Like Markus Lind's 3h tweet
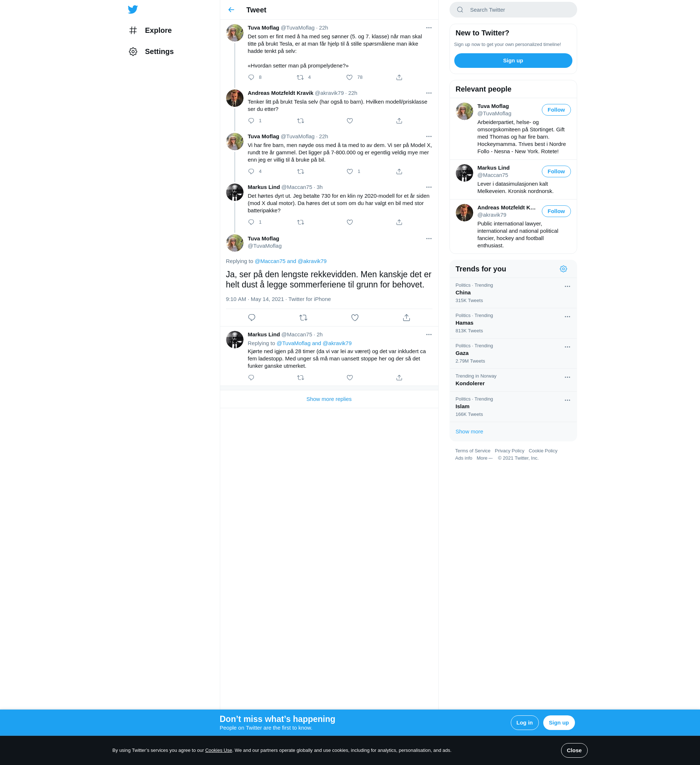This screenshot has height=765, width=700. pos(350,223)
